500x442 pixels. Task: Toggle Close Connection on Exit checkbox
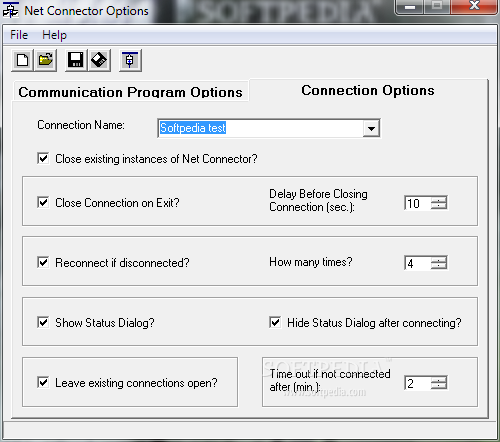43,202
